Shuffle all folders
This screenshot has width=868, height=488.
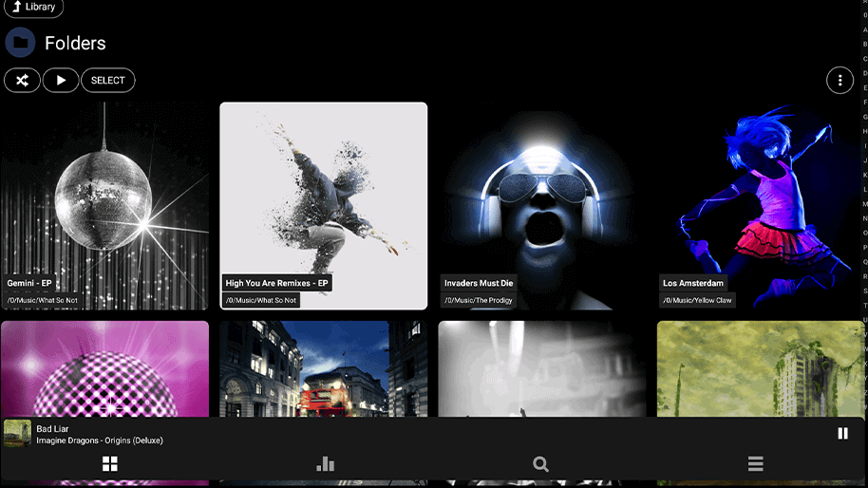coord(22,81)
